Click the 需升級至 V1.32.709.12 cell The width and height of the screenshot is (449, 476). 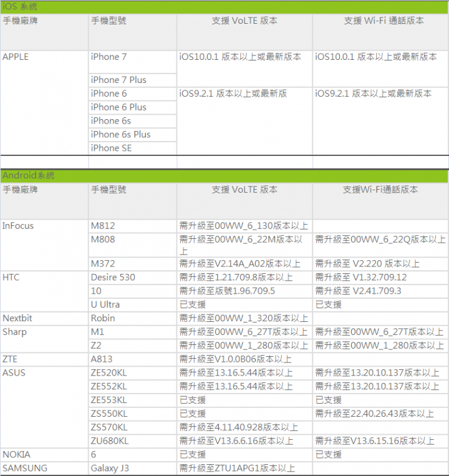point(380,278)
